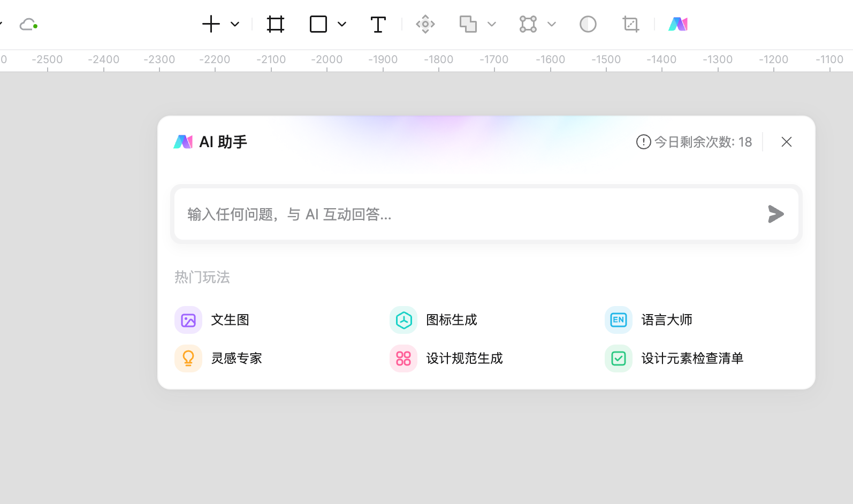This screenshot has width=853, height=504.
Task: Click the 设计元素检查清单 checkmark icon
Action: [619, 358]
